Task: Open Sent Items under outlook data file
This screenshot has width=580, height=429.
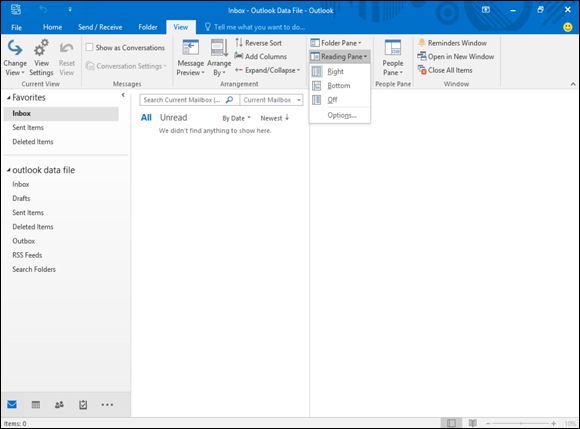Action: pos(28,213)
